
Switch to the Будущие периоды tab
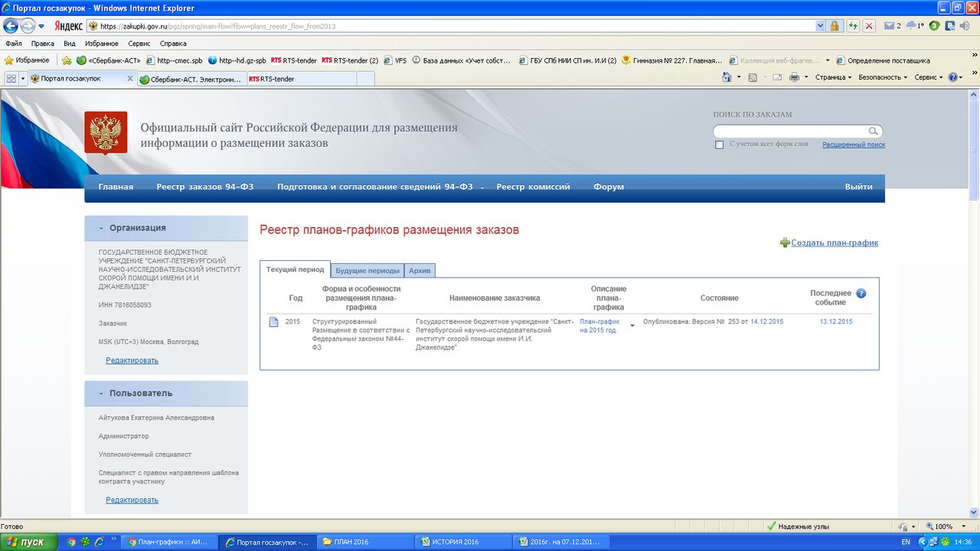[x=367, y=270]
